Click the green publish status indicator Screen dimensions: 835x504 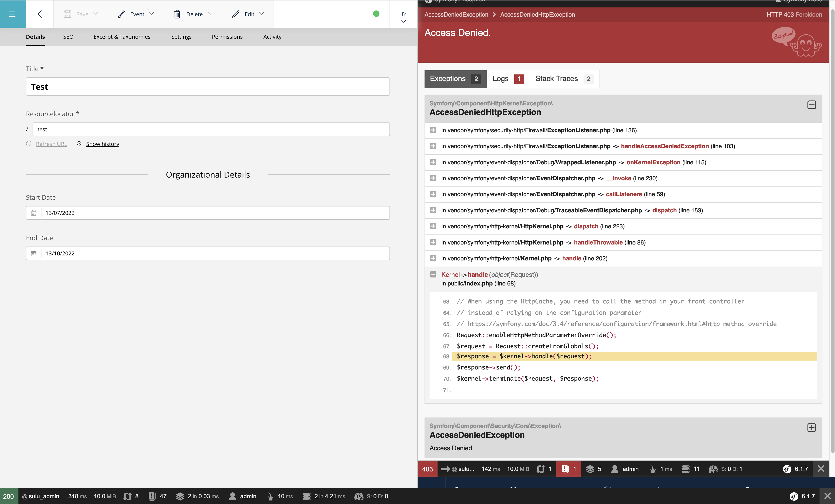(376, 14)
